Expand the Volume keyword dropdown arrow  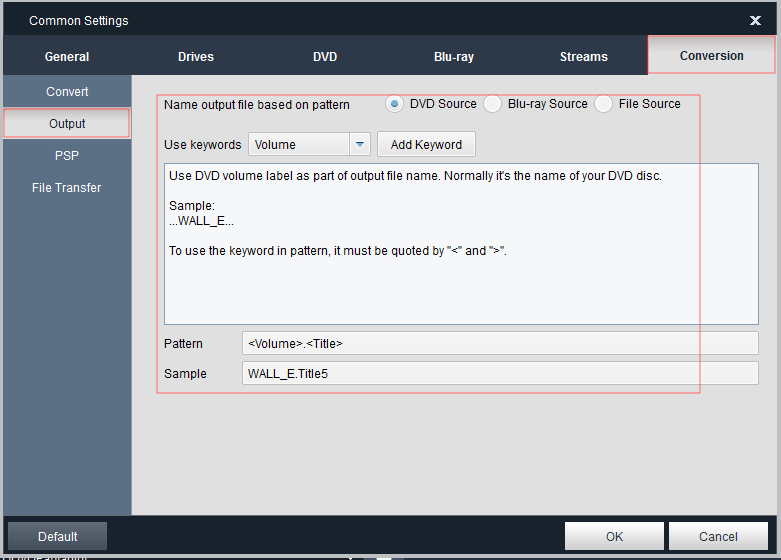(x=360, y=144)
